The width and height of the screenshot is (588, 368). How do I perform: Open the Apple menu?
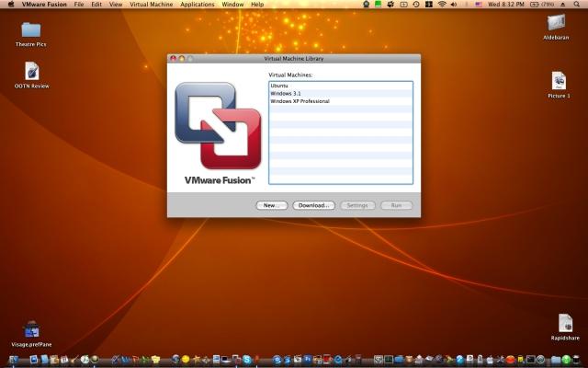click(x=11, y=5)
